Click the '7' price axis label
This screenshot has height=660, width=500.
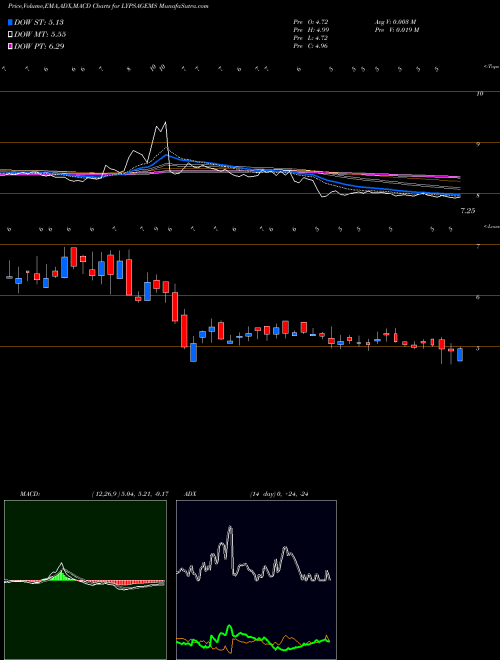click(x=478, y=246)
